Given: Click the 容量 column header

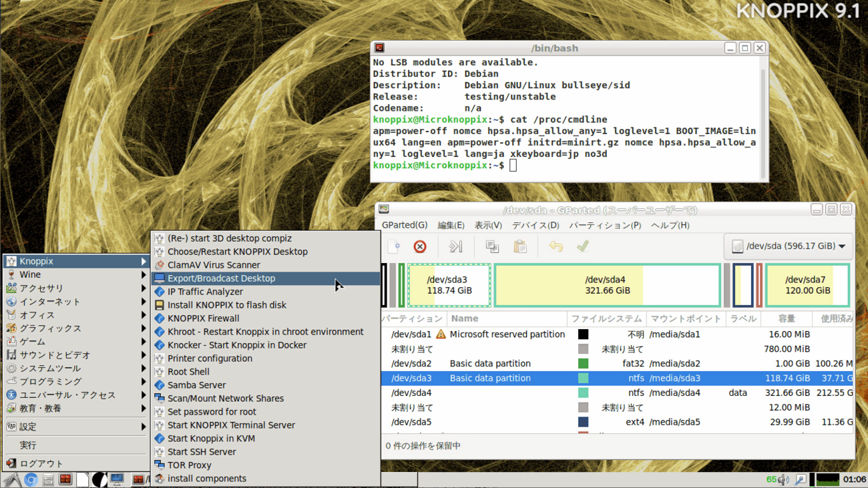Looking at the screenshot, I should click(x=787, y=318).
